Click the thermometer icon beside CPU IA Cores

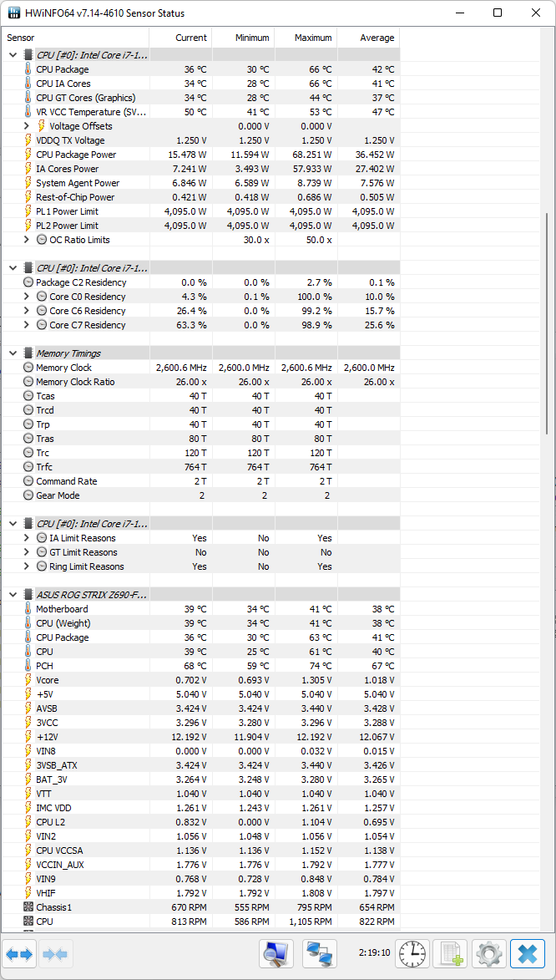(28, 84)
